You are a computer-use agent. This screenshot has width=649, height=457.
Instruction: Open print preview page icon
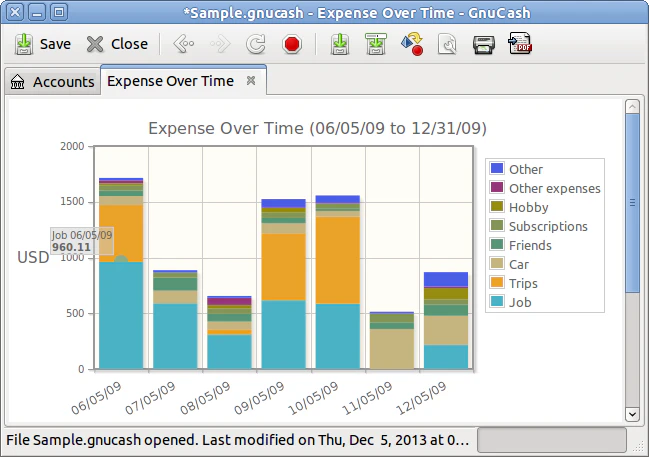[x=447, y=44]
